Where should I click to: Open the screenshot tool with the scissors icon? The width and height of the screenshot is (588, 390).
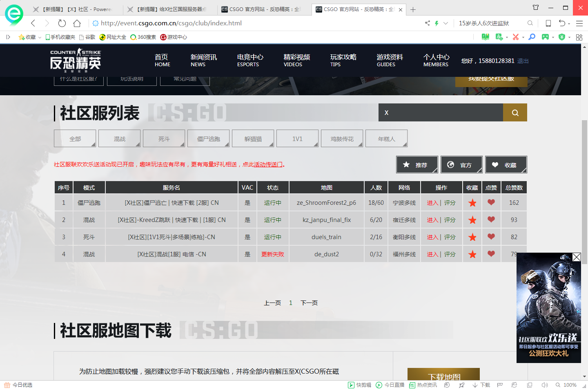(x=516, y=37)
